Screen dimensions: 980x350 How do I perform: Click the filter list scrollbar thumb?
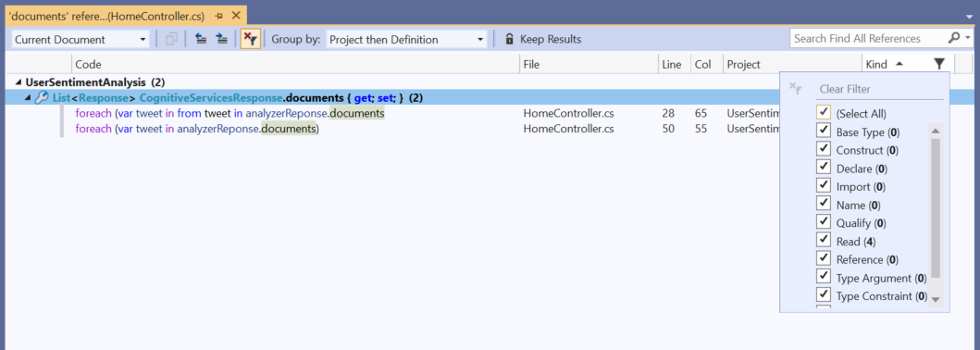(x=936, y=207)
